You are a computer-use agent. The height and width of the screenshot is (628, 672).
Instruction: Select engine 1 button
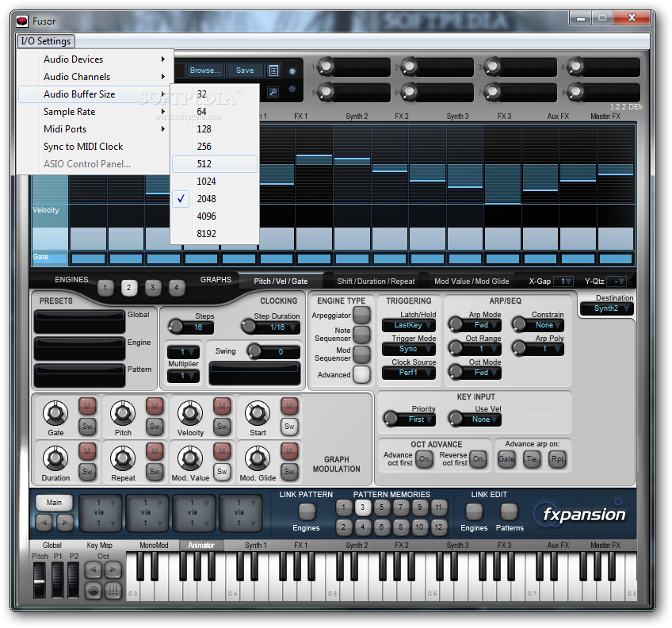coord(105,288)
